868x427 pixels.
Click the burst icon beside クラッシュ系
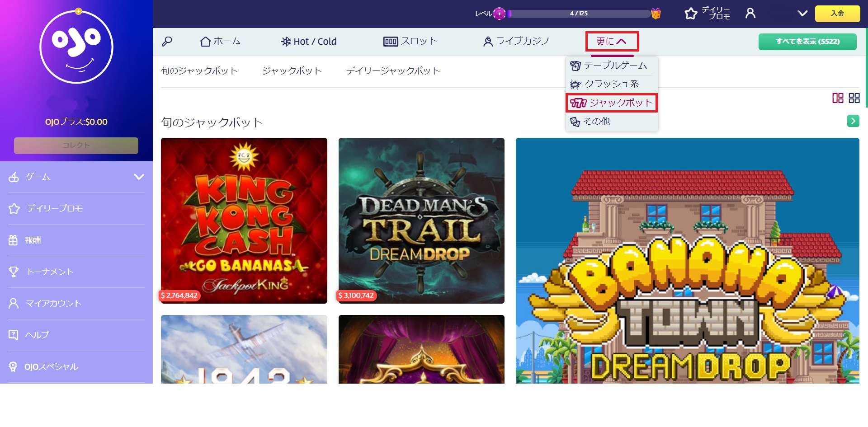click(x=576, y=84)
